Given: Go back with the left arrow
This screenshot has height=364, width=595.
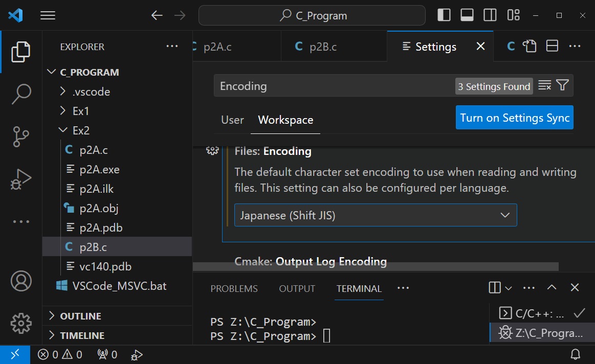Looking at the screenshot, I should pyautogui.click(x=157, y=15).
